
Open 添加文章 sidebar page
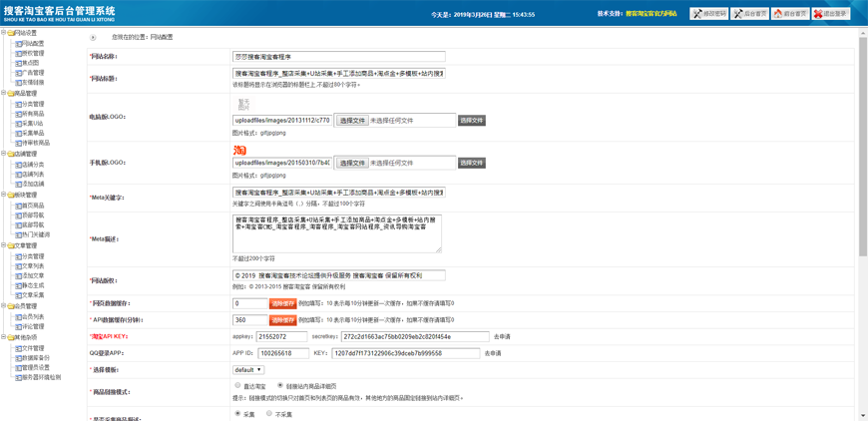pos(33,275)
